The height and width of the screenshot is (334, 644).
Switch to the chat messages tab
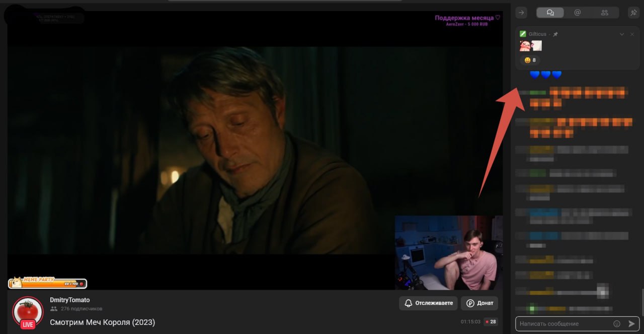[x=550, y=13]
